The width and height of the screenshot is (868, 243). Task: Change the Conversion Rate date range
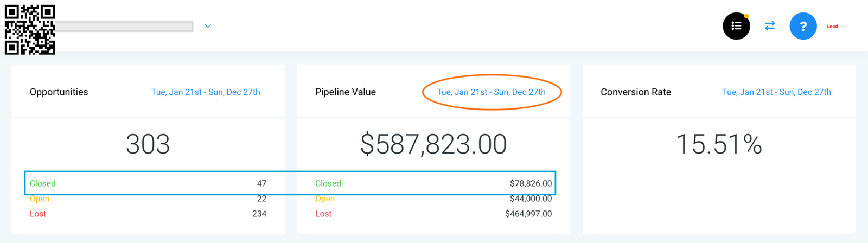click(x=776, y=92)
